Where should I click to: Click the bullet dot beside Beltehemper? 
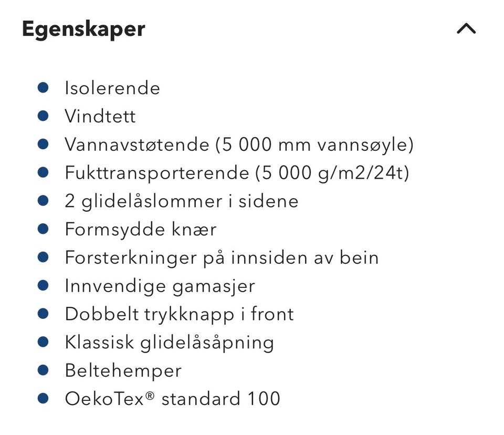pos(44,370)
